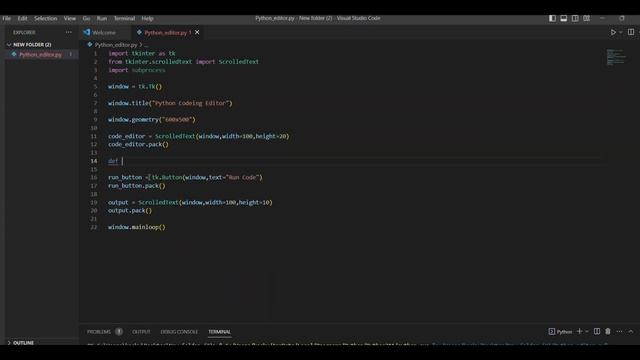Click the 'window.geometry' code line
The height and width of the screenshot is (360, 640).
152,120
